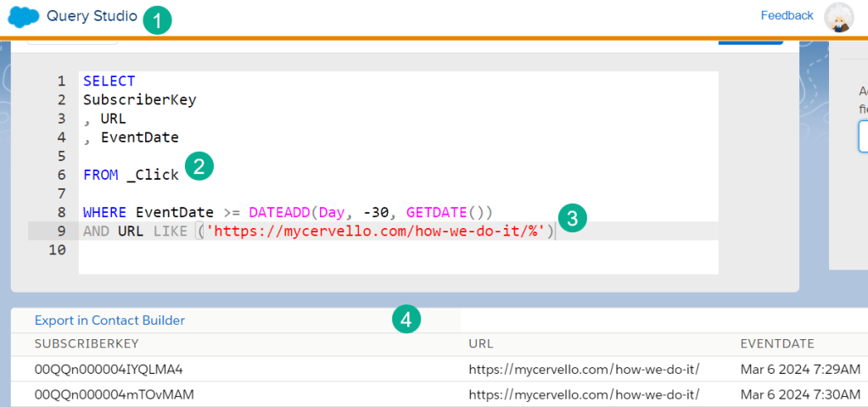Sort by the SUBSCRIBERKEY column header
Viewport: 868px width, 407px height.
86,344
